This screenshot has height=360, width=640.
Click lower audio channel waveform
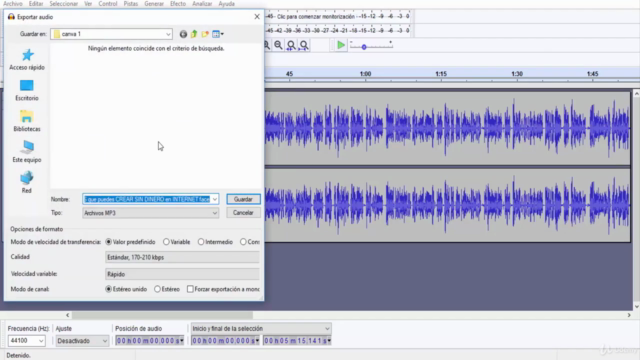point(447,205)
